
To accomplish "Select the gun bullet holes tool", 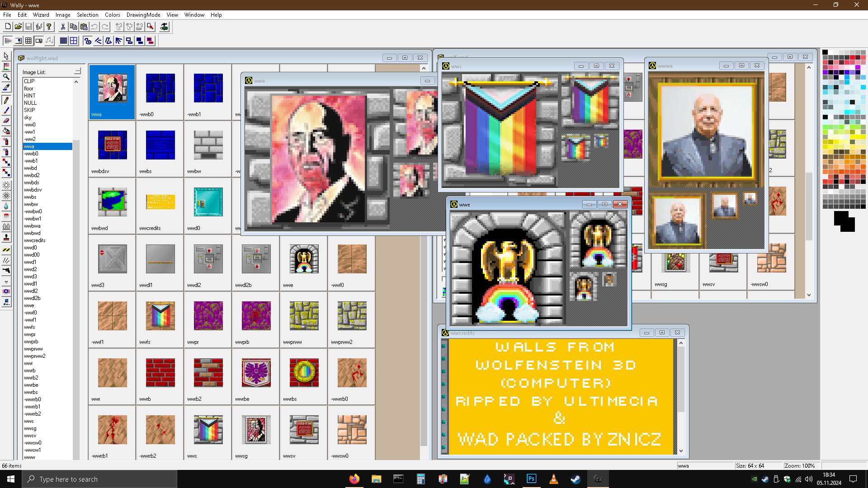I will 6,271.
